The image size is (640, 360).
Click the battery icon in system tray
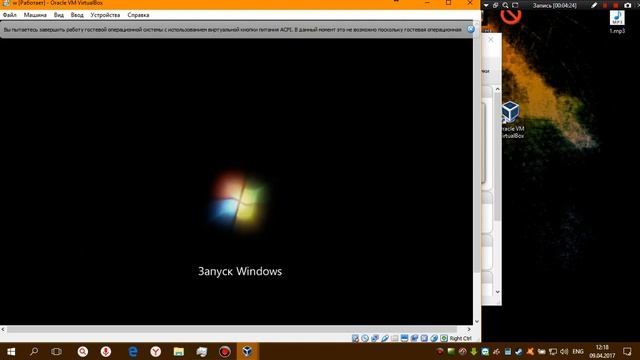(x=541, y=351)
